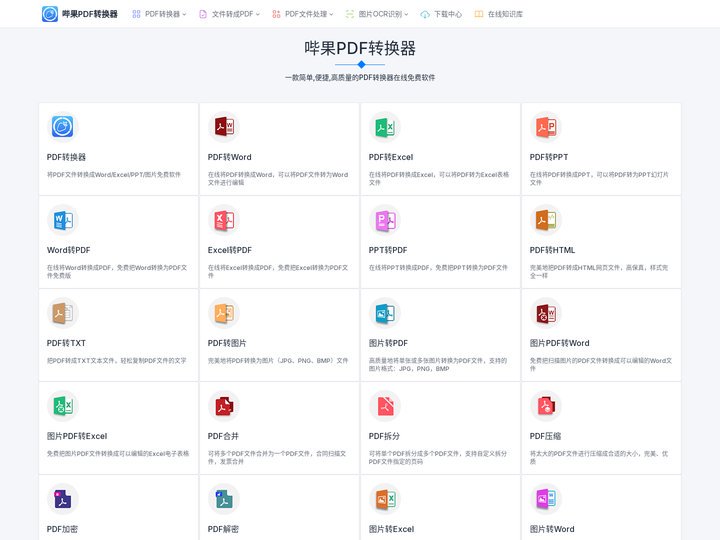Click the PPT转PDF card icon
Screen dimensions: 720x540
click(x=385, y=220)
